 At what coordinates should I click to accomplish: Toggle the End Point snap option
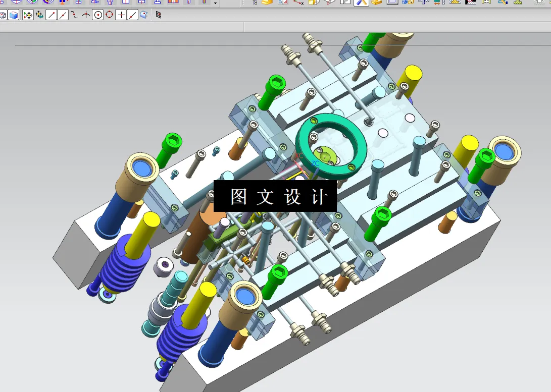pyautogui.click(x=51, y=15)
